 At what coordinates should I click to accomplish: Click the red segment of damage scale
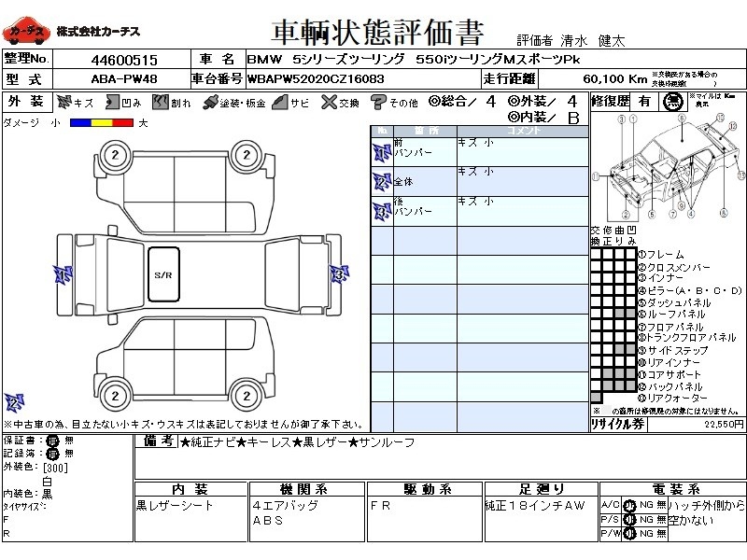(x=123, y=123)
